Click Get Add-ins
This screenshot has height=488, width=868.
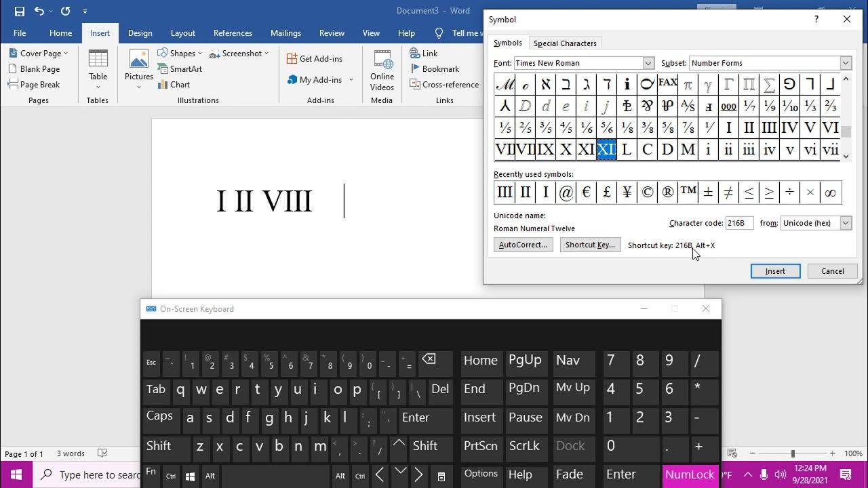click(x=315, y=59)
